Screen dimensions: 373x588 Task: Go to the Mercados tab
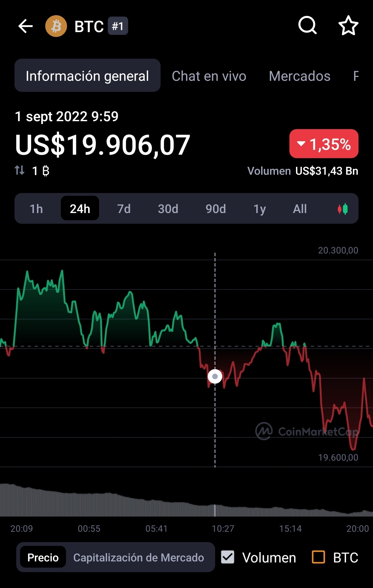(x=299, y=76)
